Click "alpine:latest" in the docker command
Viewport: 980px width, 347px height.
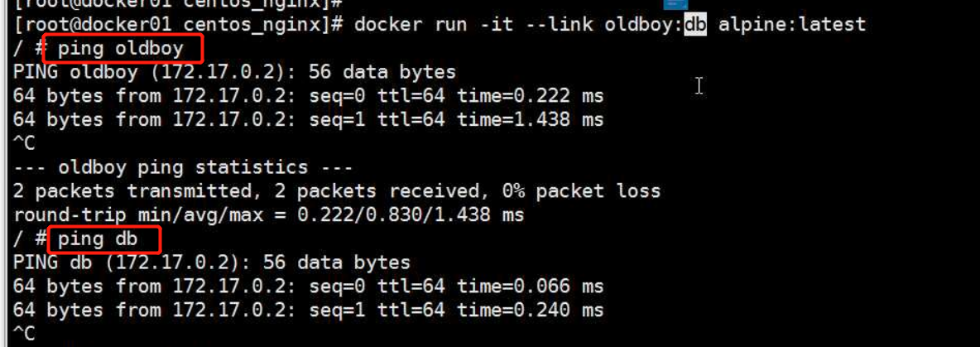pyautogui.click(x=792, y=25)
